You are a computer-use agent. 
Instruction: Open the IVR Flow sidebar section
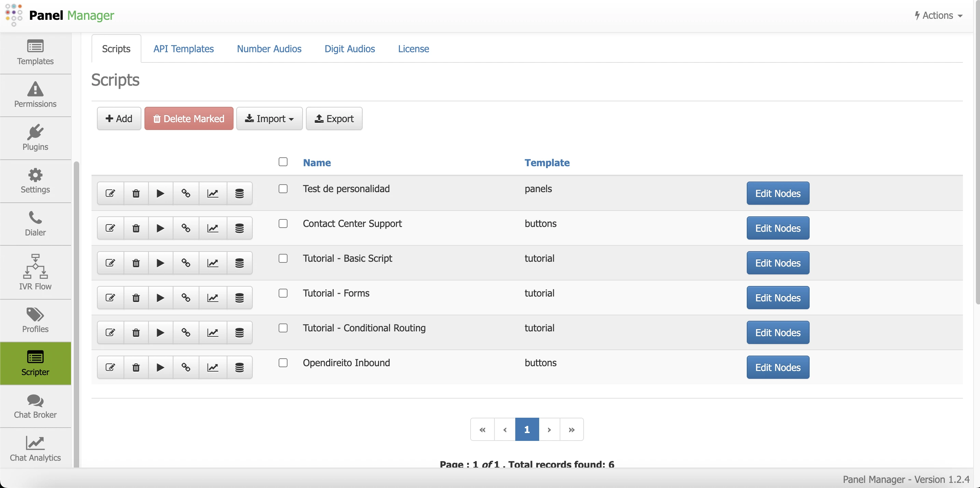35,272
